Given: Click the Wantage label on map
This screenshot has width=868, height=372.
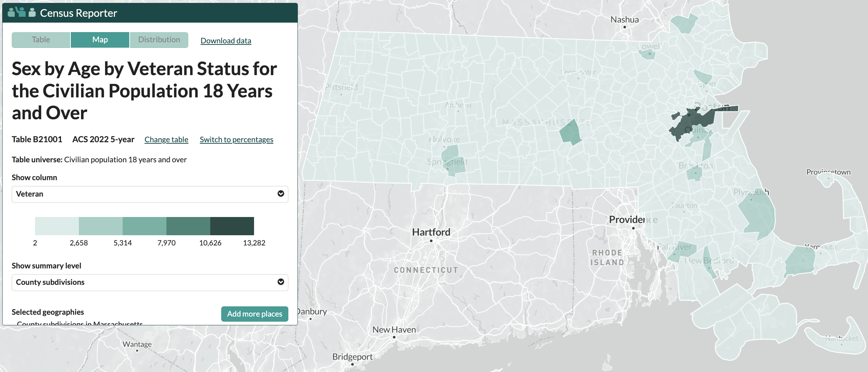Looking at the screenshot, I should (x=137, y=344).
